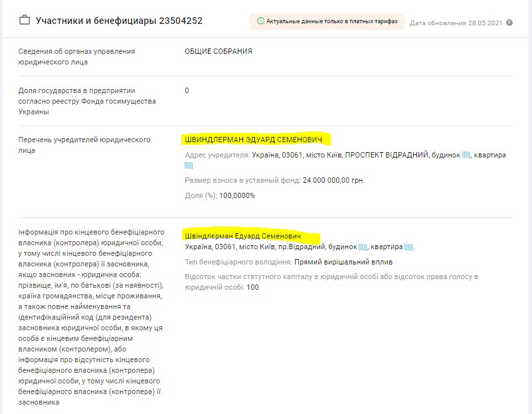Screen dimensions: 532x414
Task: Click the 'Дата обновления 28.05.2021' text
Action: pos(456,23)
